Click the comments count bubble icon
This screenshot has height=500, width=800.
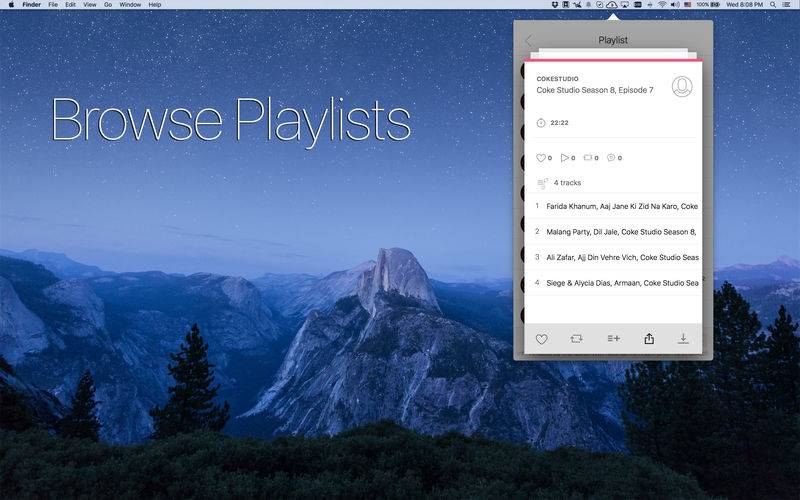pos(611,158)
